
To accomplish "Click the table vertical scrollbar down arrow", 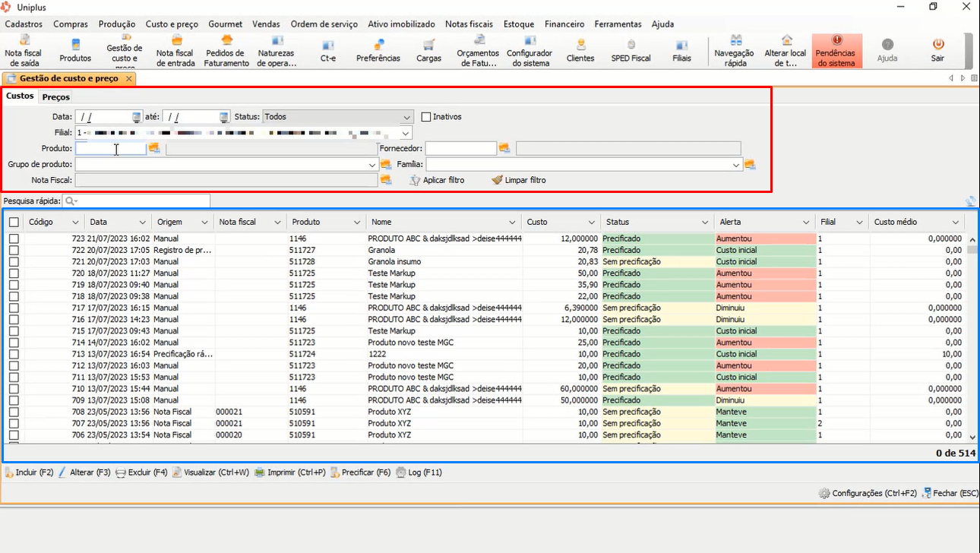I will (x=972, y=438).
